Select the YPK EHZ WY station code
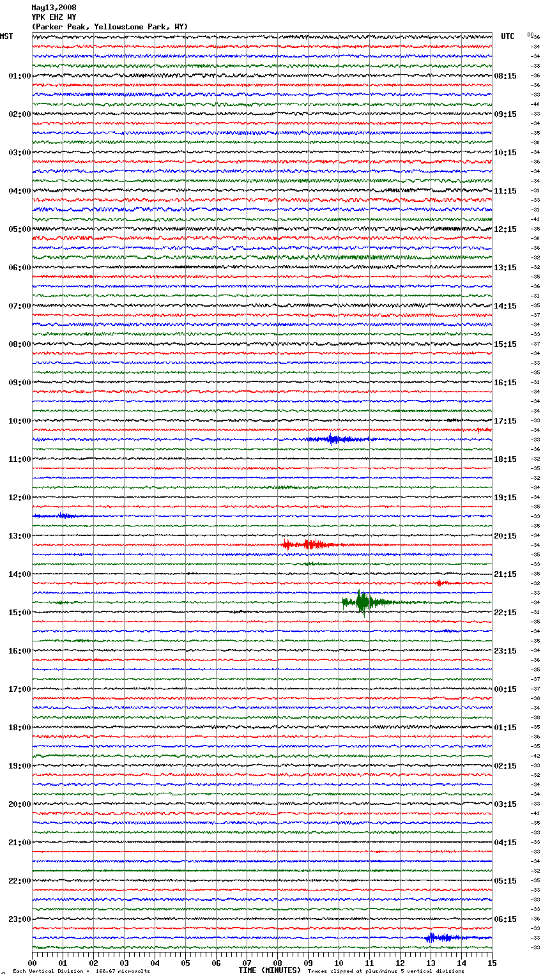This screenshot has width=543, height=980. (54, 17)
